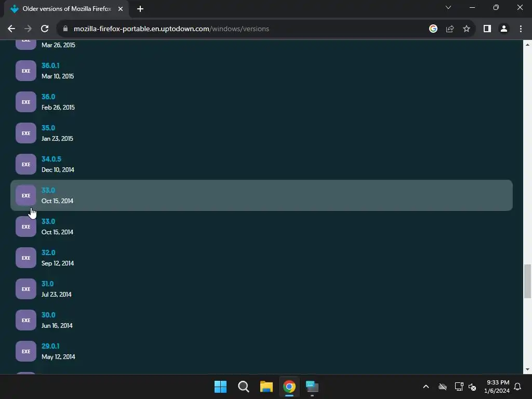Open Windows taskbar search

click(243, 387)
